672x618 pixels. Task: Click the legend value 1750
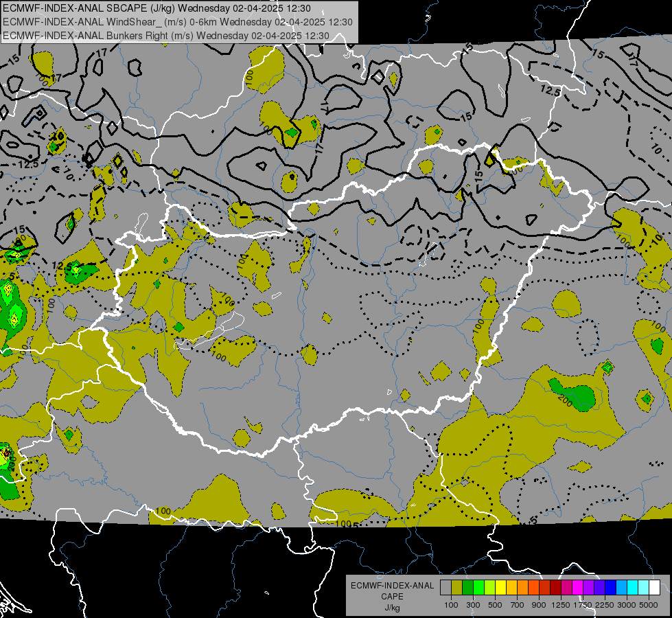point(583,605)
